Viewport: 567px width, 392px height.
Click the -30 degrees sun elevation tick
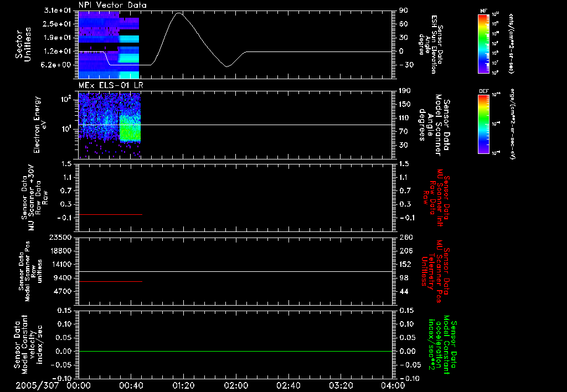click(406, 65)
